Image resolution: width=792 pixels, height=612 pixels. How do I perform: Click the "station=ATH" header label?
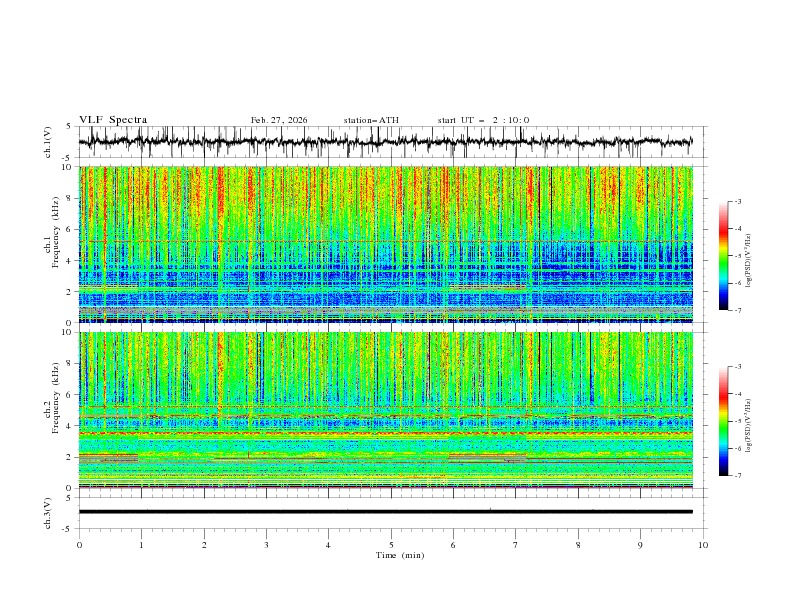click(x=371, y=120)
